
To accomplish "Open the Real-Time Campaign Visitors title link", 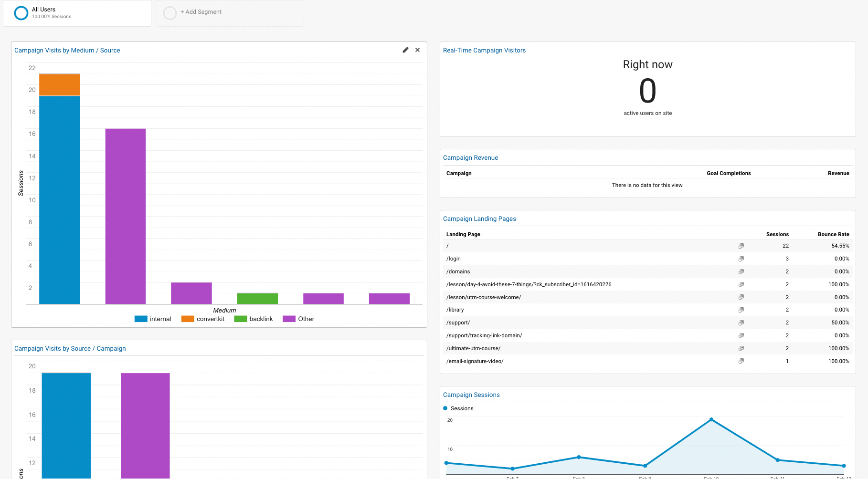I will (484, 51).
